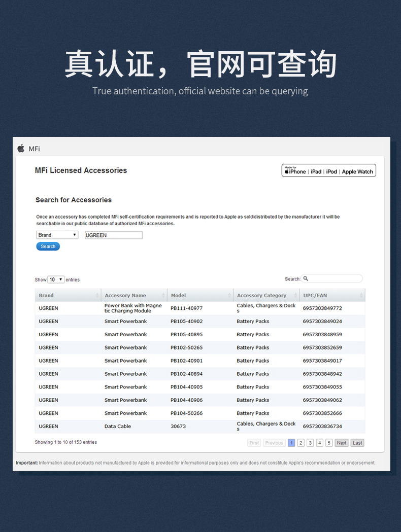401x532 pixels.
Task: Go to the Previous page
Action: 274,443
